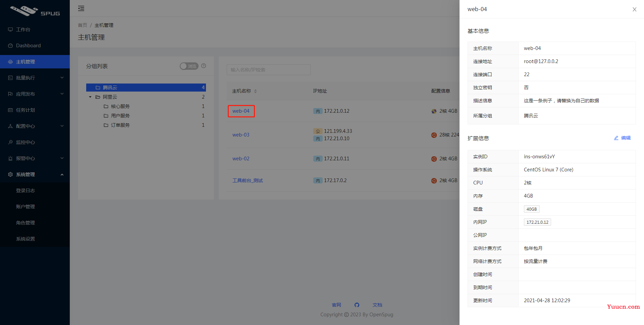Click the 用户服务 folder icon

point(106,116)
